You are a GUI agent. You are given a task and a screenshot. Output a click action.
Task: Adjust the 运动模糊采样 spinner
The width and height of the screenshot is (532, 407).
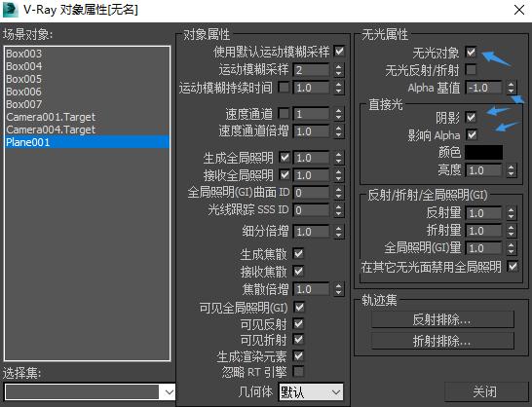[338, 70]
